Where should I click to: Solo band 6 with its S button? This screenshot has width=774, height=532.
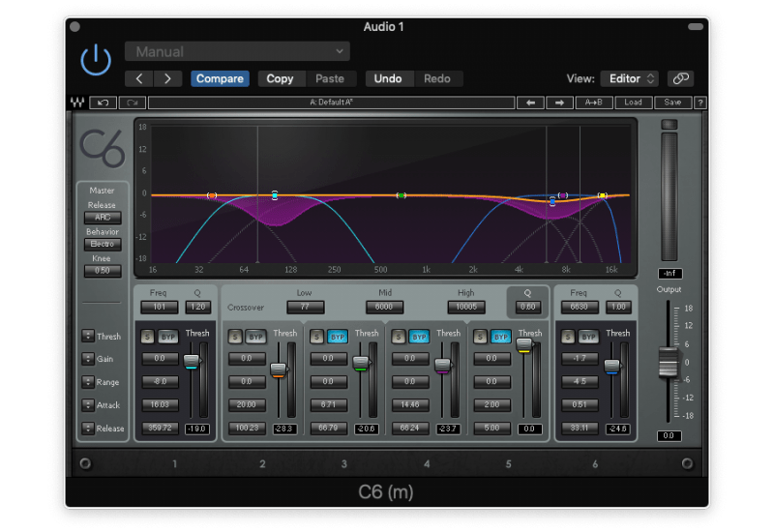[568, 337]
